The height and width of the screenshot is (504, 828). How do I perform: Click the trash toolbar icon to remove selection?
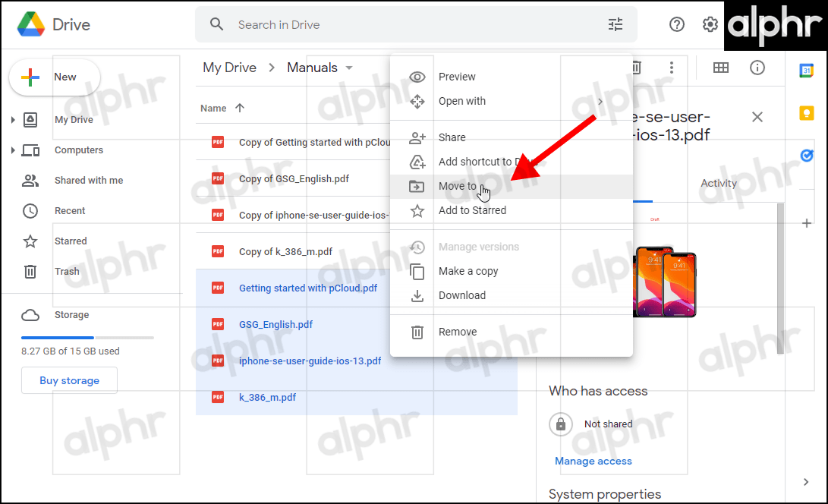click(636, 68)
